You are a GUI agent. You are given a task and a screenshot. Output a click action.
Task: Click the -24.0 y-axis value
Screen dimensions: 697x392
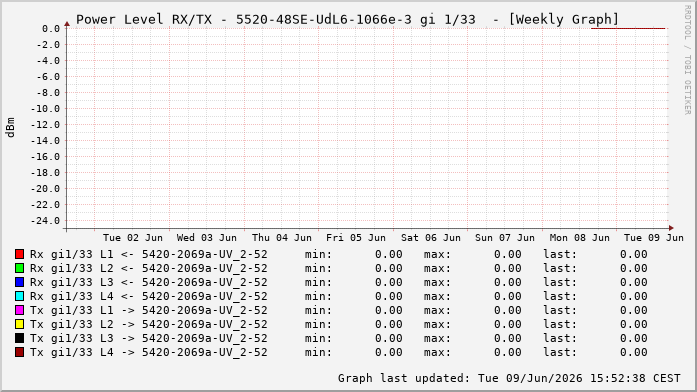45,221
